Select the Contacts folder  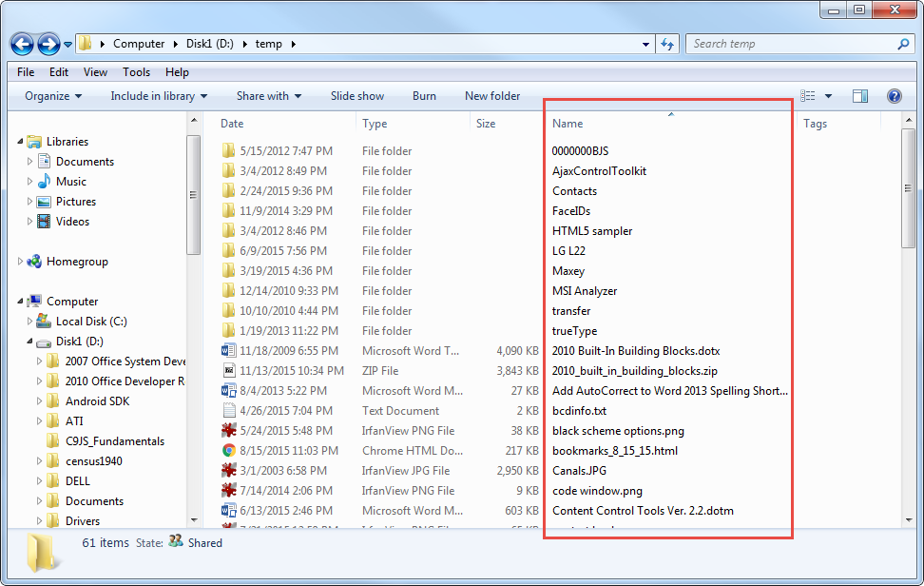click(x=574, y=191)
